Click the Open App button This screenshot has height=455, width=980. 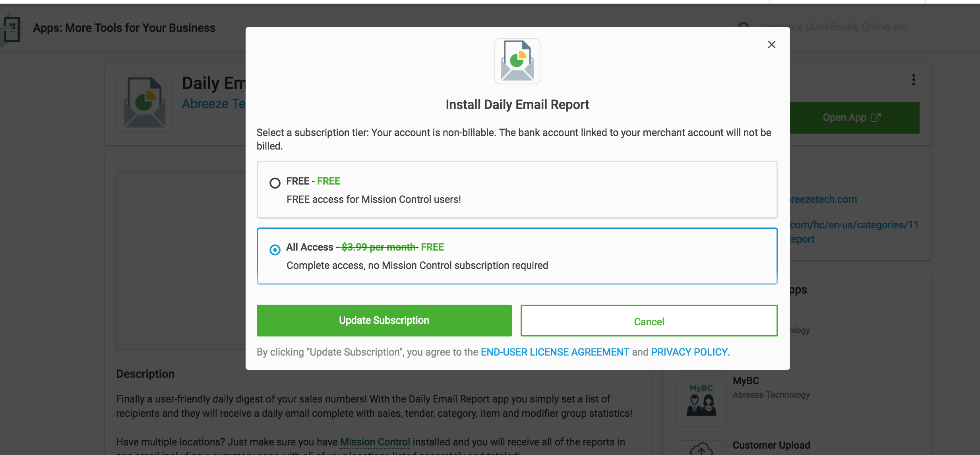[x=854, y=118]
